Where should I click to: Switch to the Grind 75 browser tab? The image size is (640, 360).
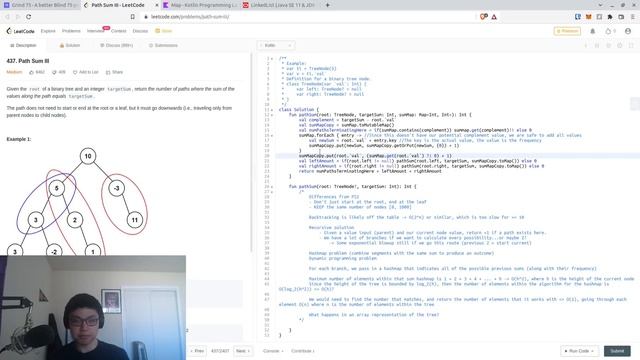[40, 5]
